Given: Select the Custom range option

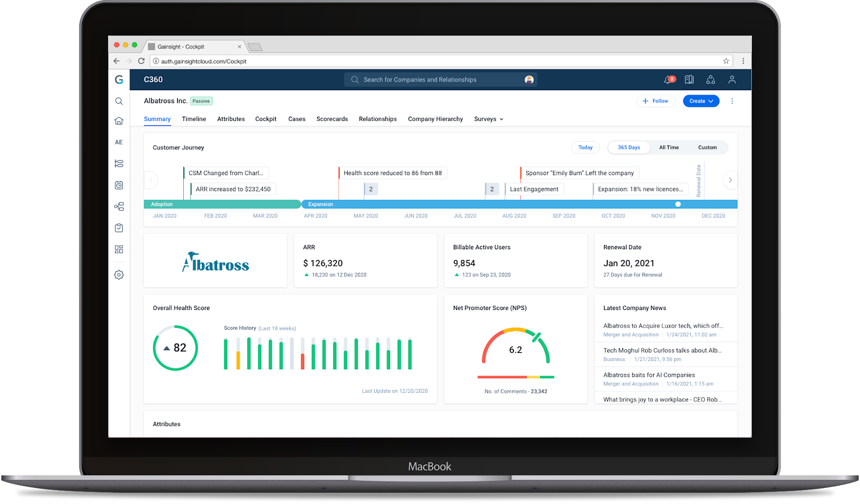Looking at the screenshot, I should (707, 147).
